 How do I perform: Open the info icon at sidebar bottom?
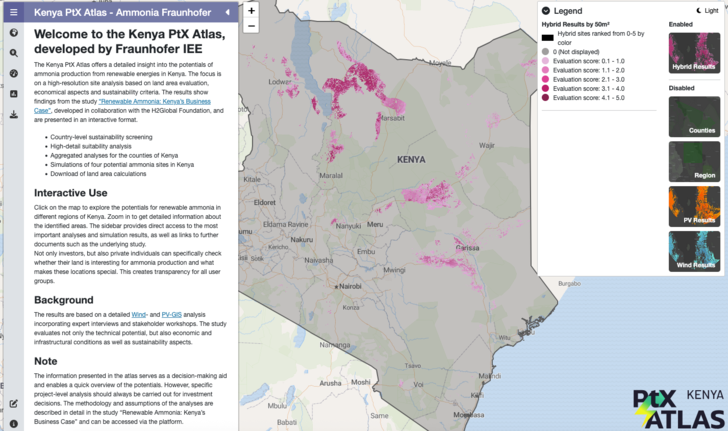pyautogui.click(x=14, y=424)
